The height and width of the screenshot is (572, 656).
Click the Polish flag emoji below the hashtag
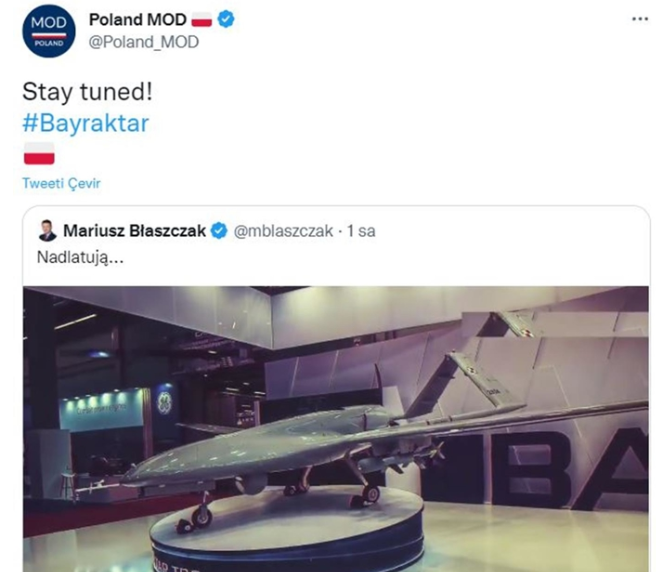(39, 154)
